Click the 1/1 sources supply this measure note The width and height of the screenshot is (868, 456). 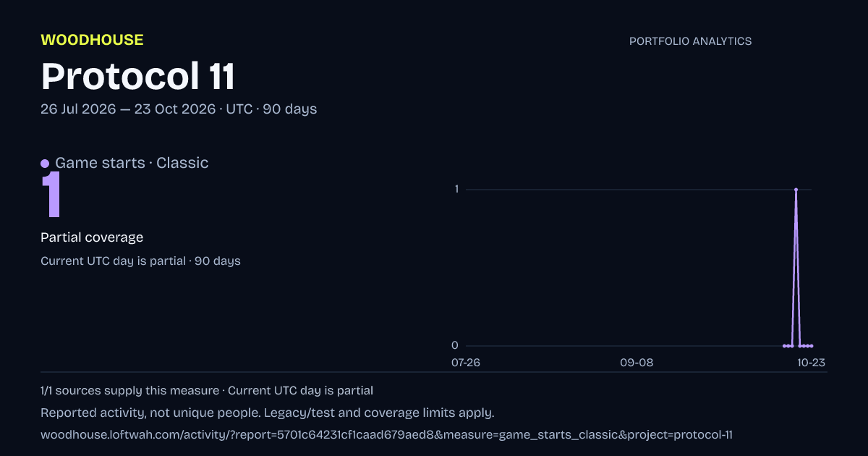point(129,391)
